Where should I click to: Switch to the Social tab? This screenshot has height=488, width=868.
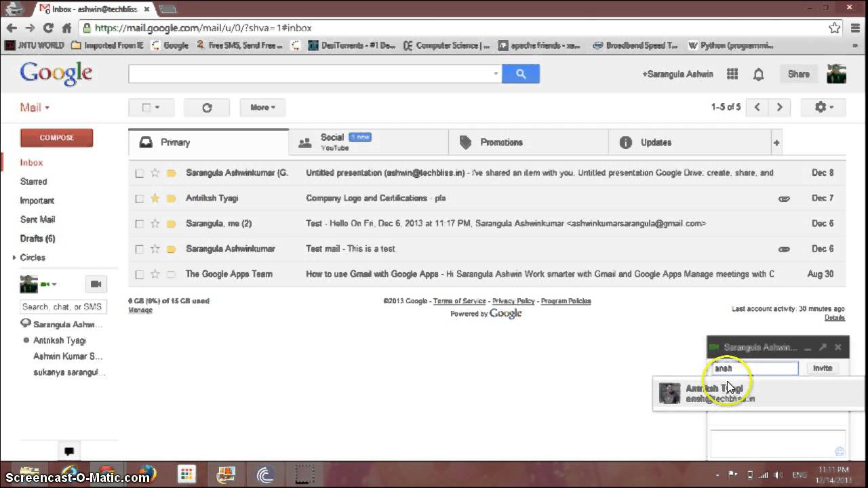[x=369, y=142]
